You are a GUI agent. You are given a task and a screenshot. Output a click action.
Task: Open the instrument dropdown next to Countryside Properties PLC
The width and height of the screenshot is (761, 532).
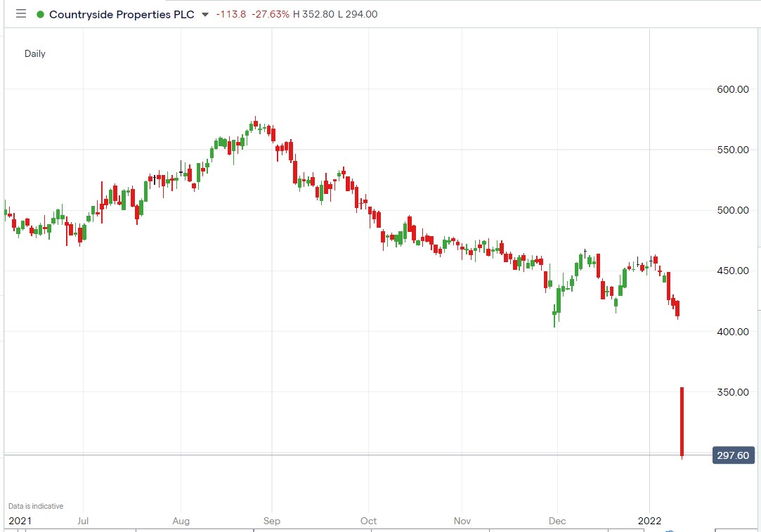coord(204,15)
